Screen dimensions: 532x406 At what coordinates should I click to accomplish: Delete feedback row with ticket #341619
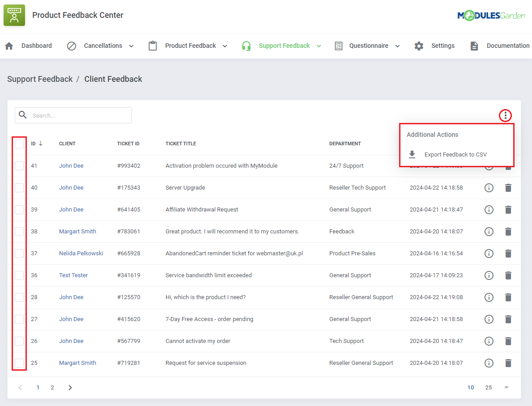(x=508, y=275)
